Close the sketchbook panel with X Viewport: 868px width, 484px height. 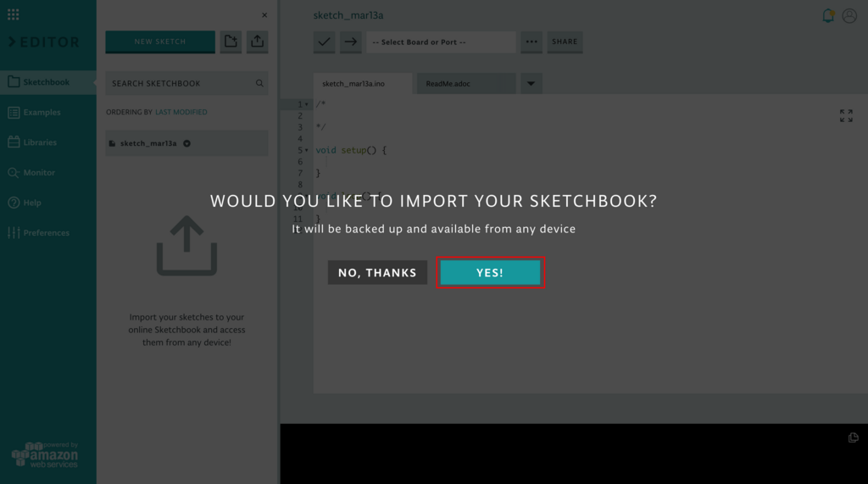(264, 15)
